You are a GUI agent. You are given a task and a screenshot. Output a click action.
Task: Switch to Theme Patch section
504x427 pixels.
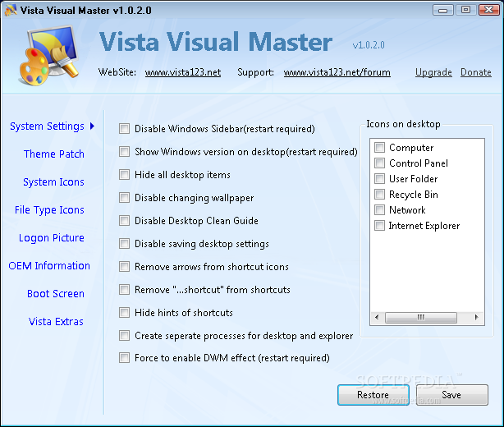[x=54, y=154]
